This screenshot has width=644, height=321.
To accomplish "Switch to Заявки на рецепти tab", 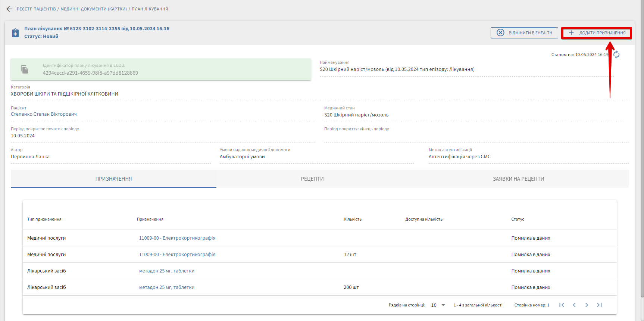I will point(518,179).
